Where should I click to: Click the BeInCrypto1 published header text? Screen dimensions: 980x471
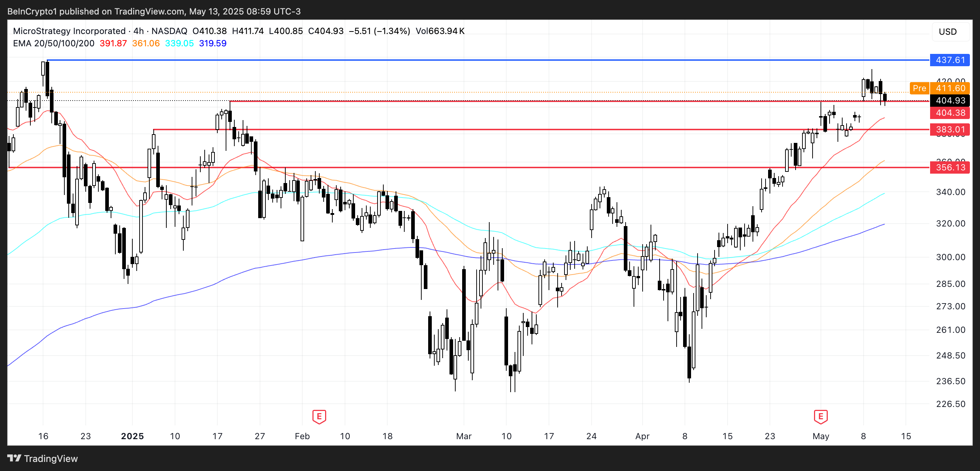pyautogui.click(x=154, y=12)
